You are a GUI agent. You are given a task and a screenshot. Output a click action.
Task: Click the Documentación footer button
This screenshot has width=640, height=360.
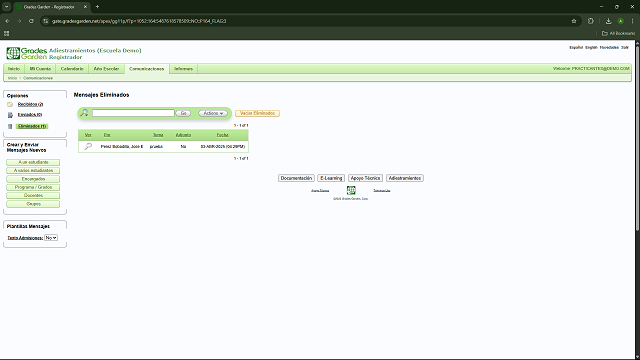point(296,178)
